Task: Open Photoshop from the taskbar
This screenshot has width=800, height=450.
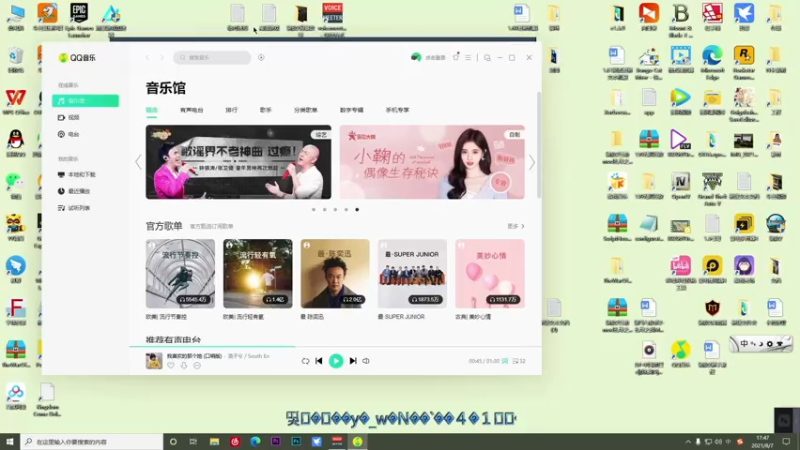Action: click(296, 441)
